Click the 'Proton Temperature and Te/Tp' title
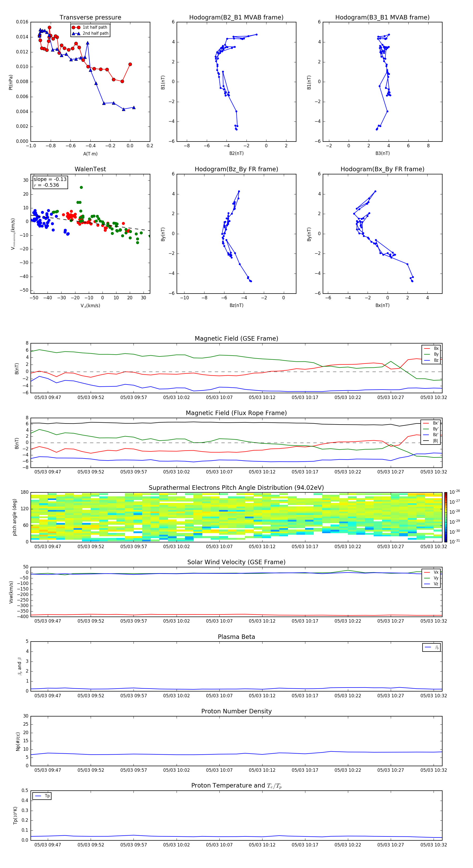This screenshot has width=473, height=868. pyautogui.click(x=236, y=786)
